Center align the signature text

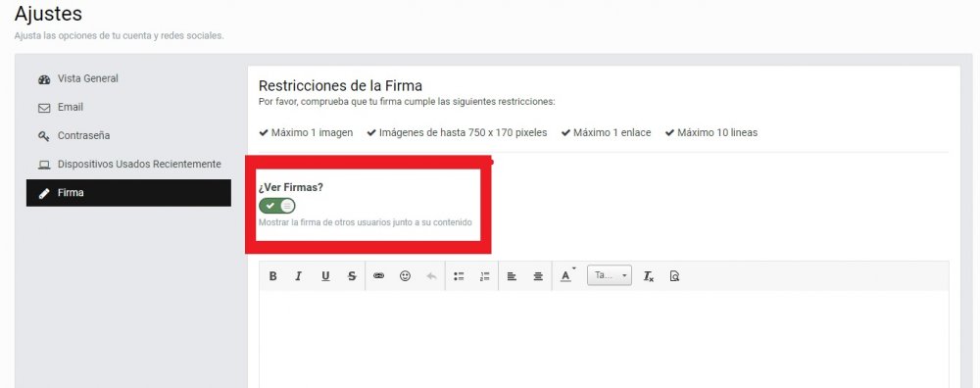(538, 276)
